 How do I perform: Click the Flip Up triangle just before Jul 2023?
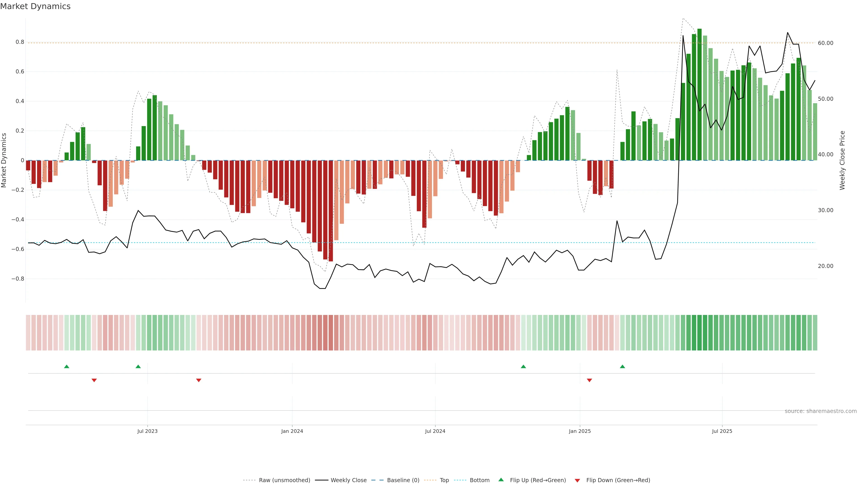[138, 366]
